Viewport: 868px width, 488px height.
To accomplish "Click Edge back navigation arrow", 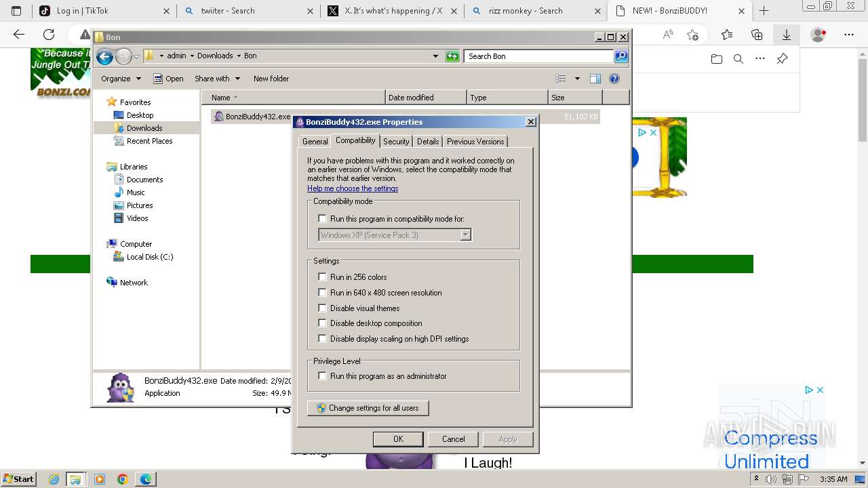I will [19, 35].
